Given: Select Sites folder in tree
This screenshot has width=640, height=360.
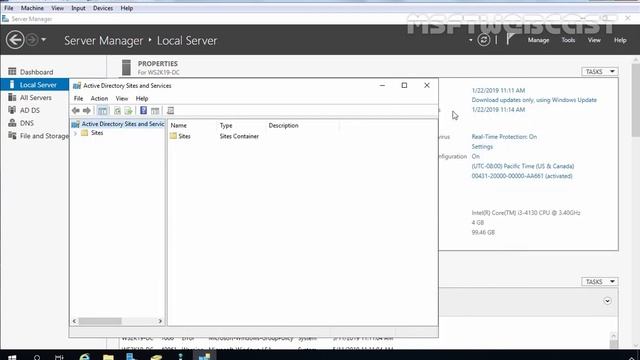Looking at the screenshot, I should 97,133.
